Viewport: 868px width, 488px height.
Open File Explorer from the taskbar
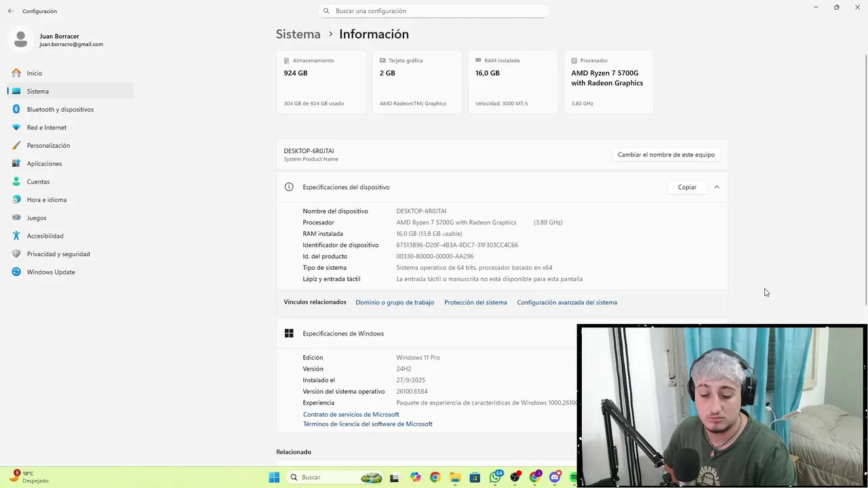(455, 477)
